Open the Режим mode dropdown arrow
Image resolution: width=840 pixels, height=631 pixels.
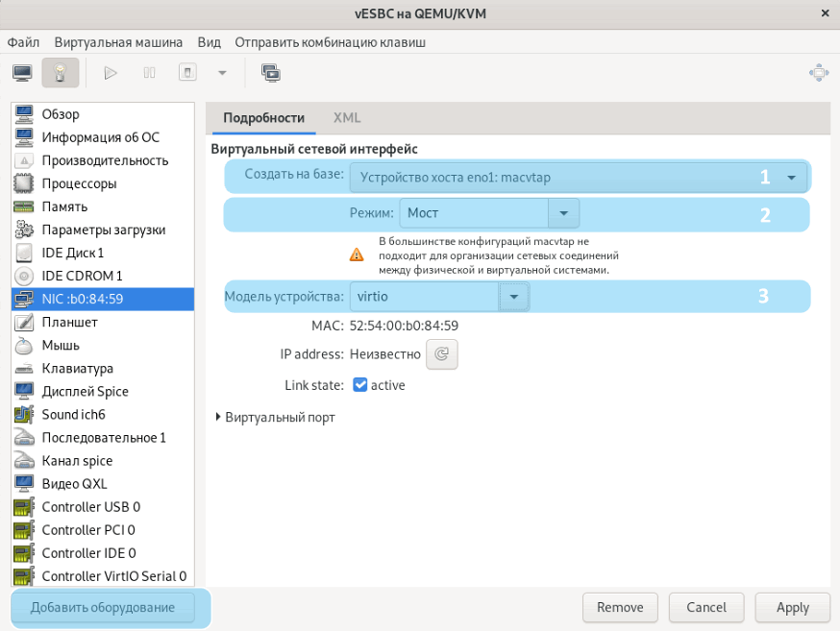click(x=563, y=212)
